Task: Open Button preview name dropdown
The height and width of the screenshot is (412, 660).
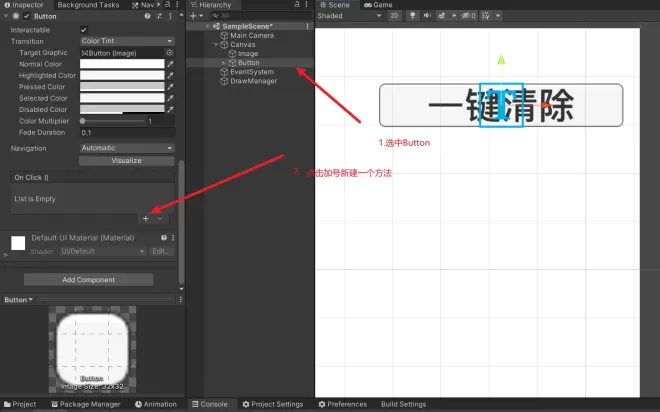Action: coord(19,300)
